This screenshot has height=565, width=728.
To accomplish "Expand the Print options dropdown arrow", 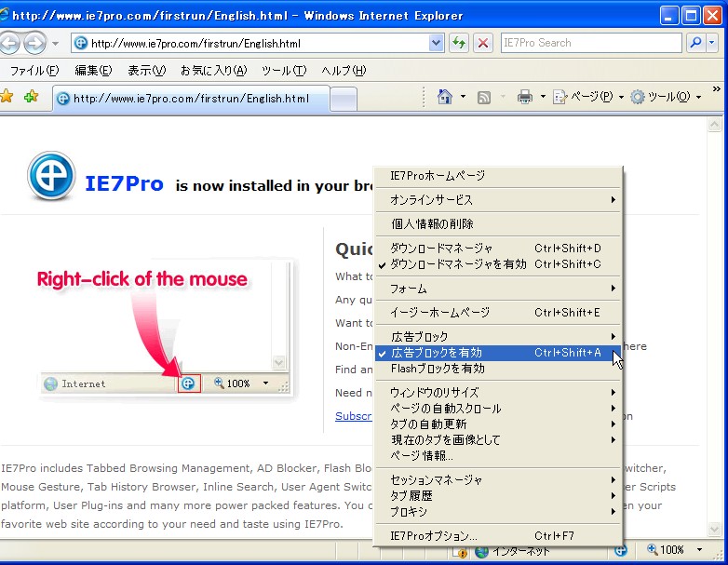I will click(543, 97).
